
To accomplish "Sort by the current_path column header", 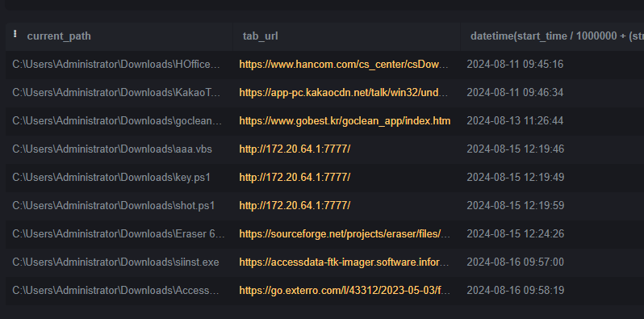I will click(59, 36).
